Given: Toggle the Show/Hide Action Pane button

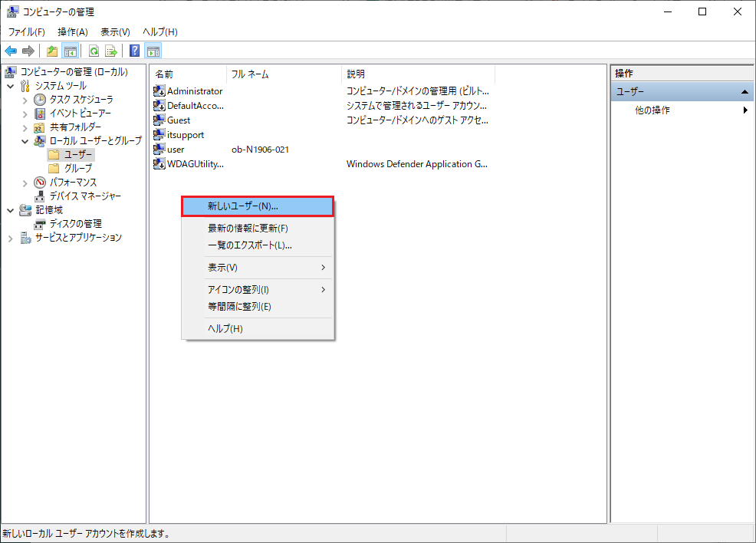Looking at the screenshot, I should pos(153,51).
